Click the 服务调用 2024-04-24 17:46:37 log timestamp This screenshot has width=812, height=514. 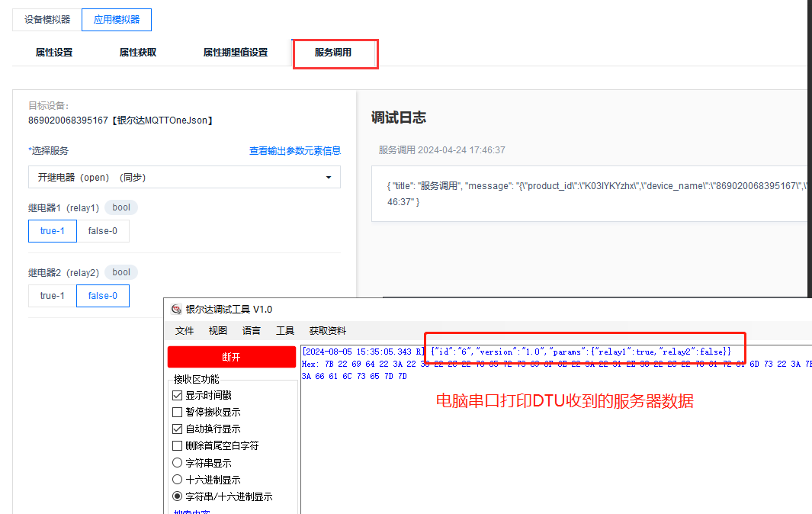coord(441,150)
